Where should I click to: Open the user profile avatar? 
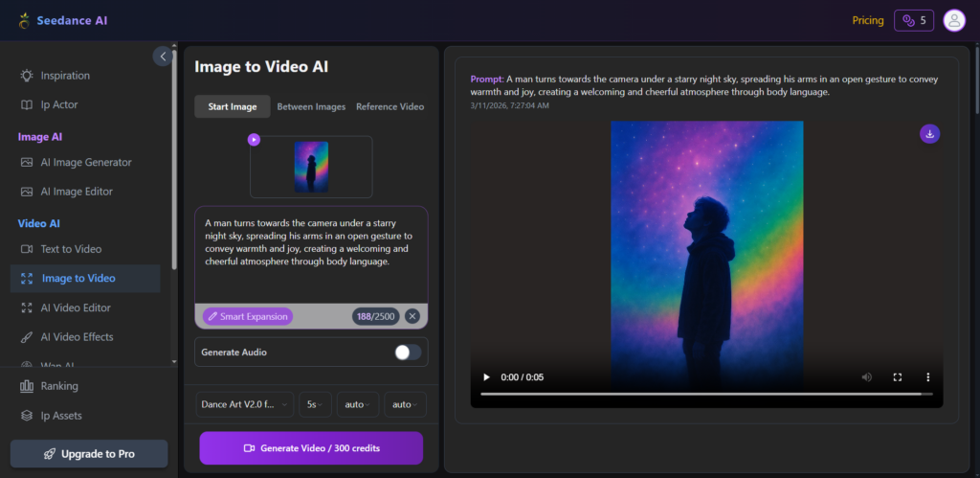point(953,20)
